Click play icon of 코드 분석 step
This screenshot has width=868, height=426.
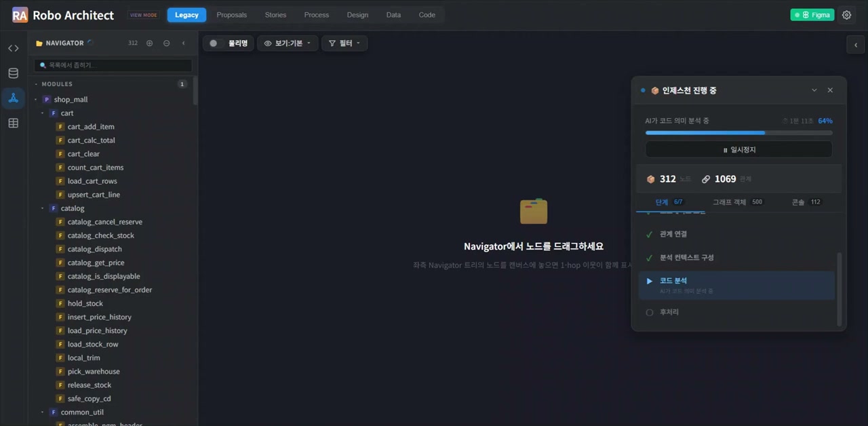(x=650, y=281)
